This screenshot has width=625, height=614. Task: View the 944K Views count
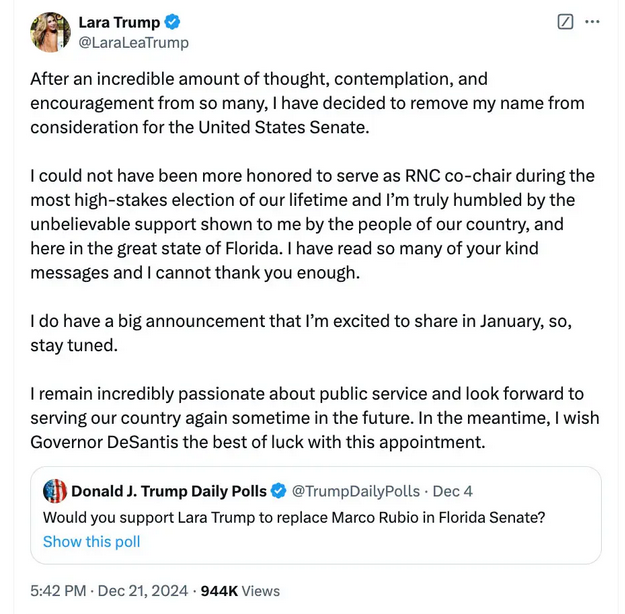(x=240, y=591)
